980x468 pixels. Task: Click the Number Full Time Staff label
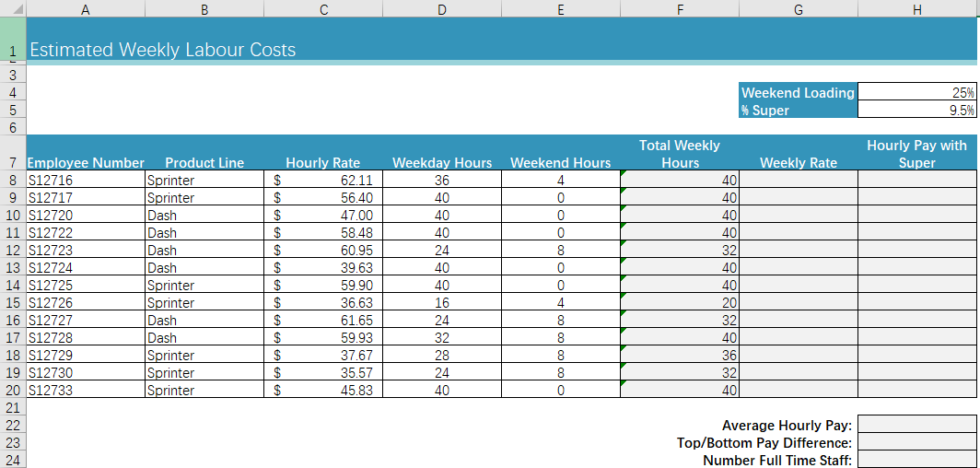pyautogui.click(x=777, y=461)
